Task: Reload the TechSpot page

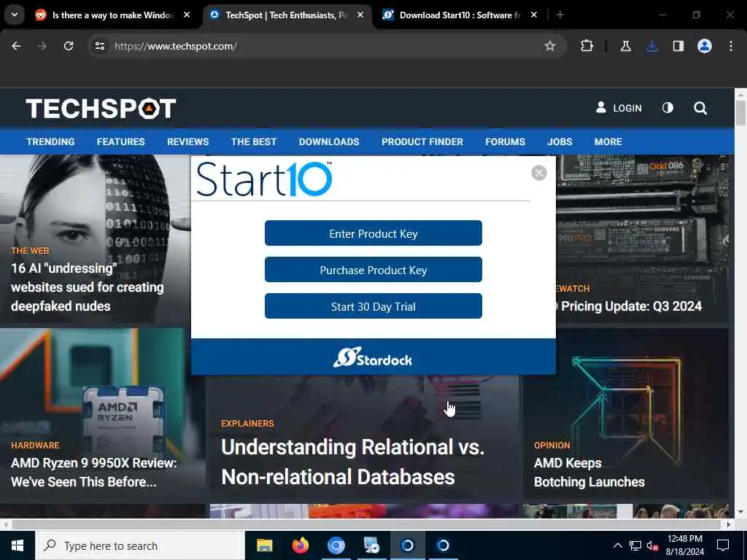Action: 69,46
